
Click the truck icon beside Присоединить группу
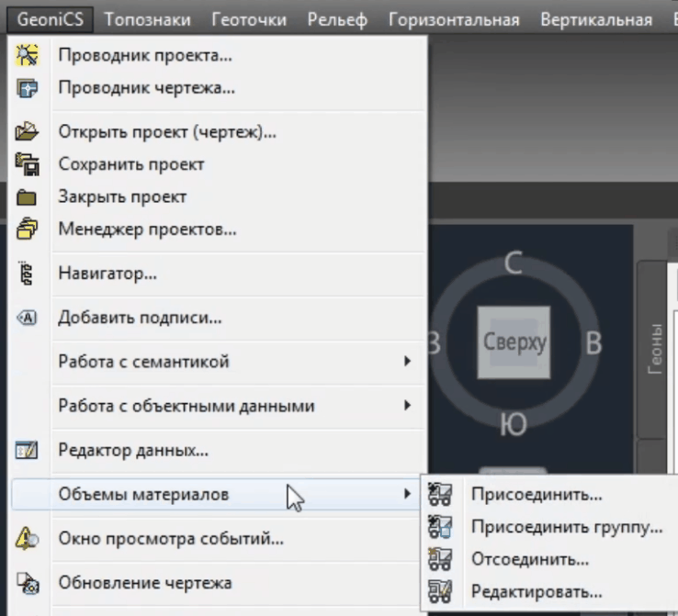tap(440, 527)
